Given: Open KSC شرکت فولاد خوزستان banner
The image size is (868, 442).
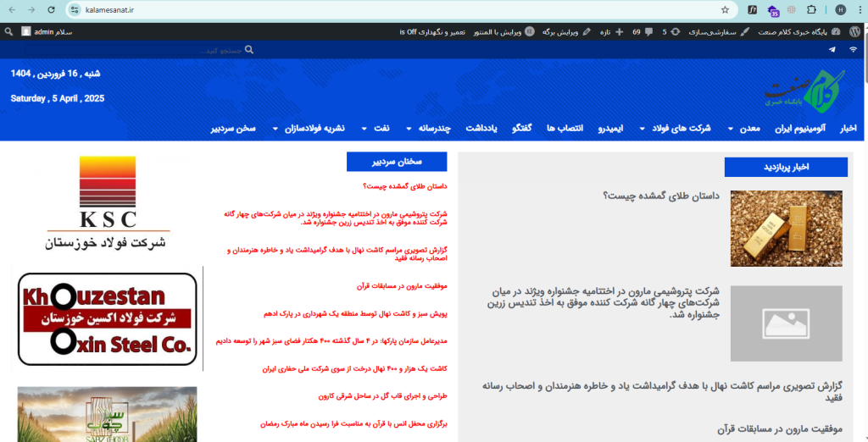Looking at the screenshot, I should click(x=108, y=203).
